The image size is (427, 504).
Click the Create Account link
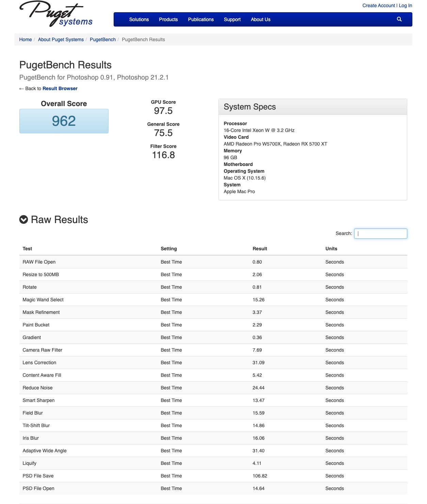[x=379, y=5]
